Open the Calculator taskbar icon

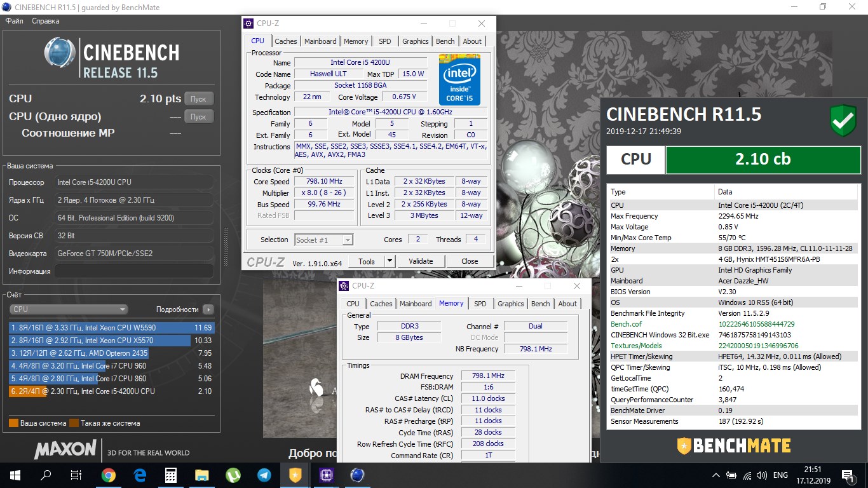(x=170, y=475)
